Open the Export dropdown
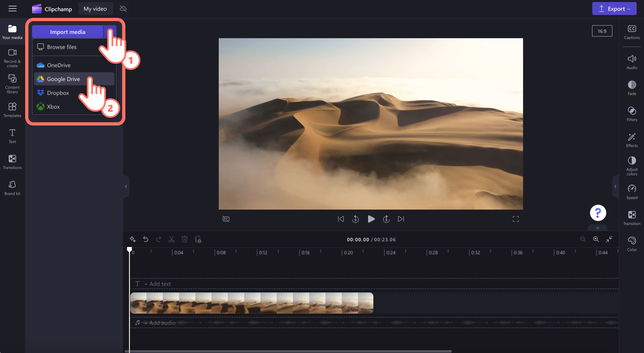The width and height of the screenshot is (644, 353). tap(614, 9)
